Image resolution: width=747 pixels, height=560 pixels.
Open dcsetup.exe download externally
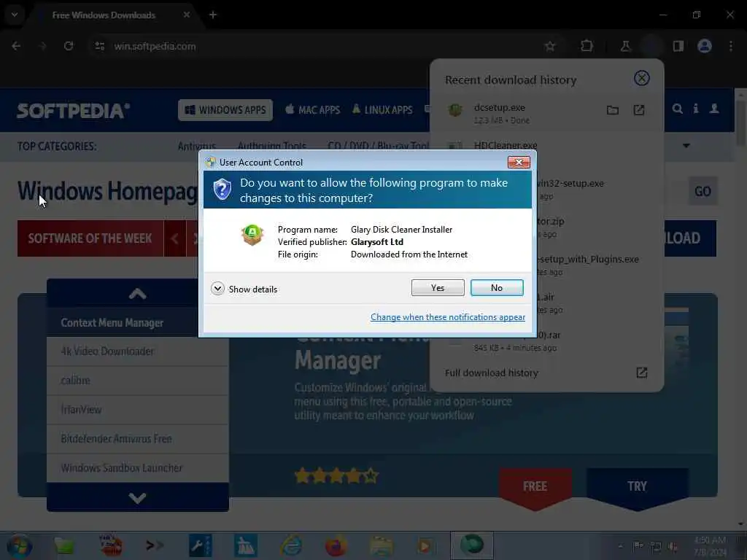[x=639, y=111]
